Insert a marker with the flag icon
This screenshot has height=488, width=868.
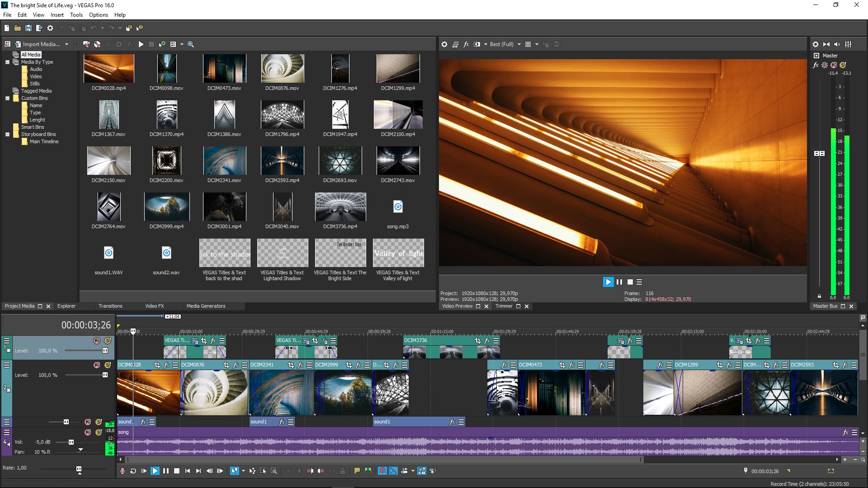[x=357, y=471]
